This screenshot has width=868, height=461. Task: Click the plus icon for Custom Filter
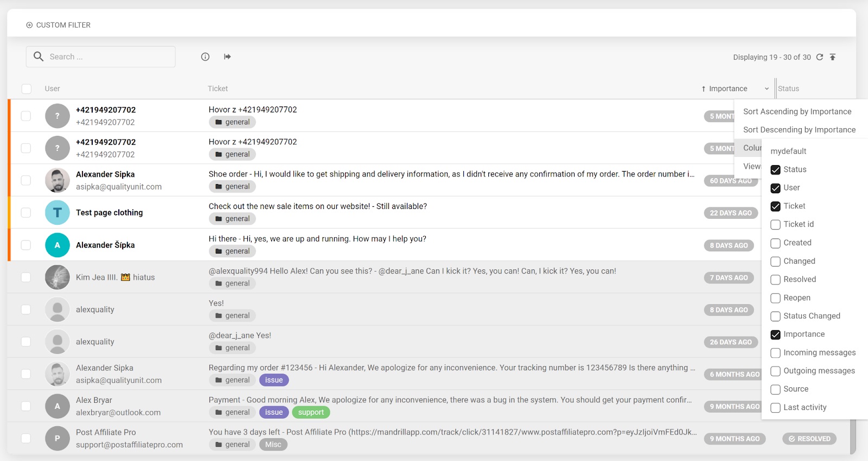[x=29, y=25]
